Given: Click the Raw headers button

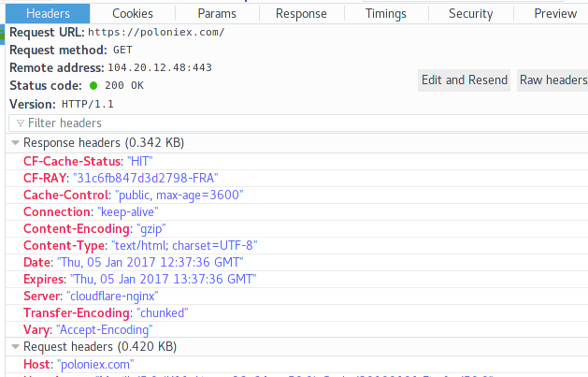Looking at the screenshot, I should pos(552,80).
